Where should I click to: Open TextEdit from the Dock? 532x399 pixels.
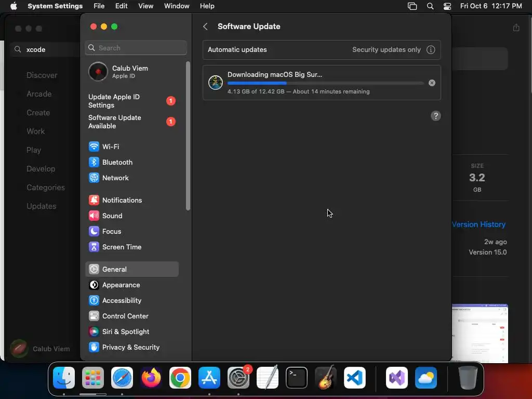point(268,378)
